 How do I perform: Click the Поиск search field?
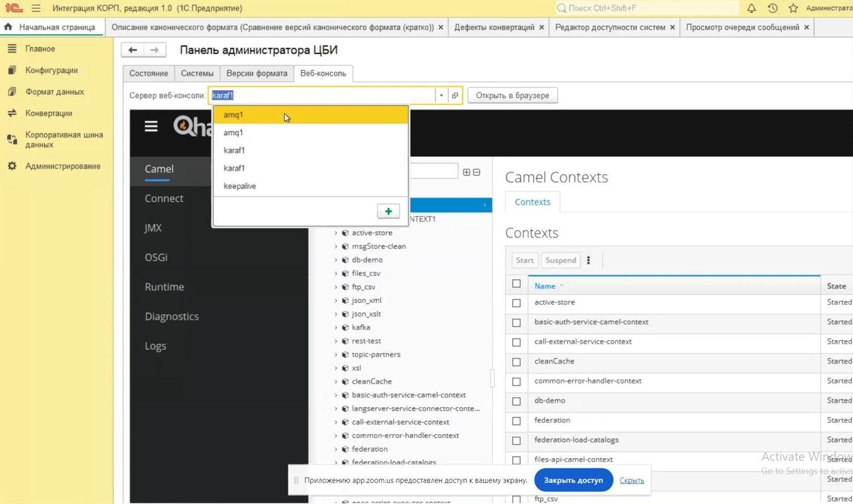click(x=647, y=8)
